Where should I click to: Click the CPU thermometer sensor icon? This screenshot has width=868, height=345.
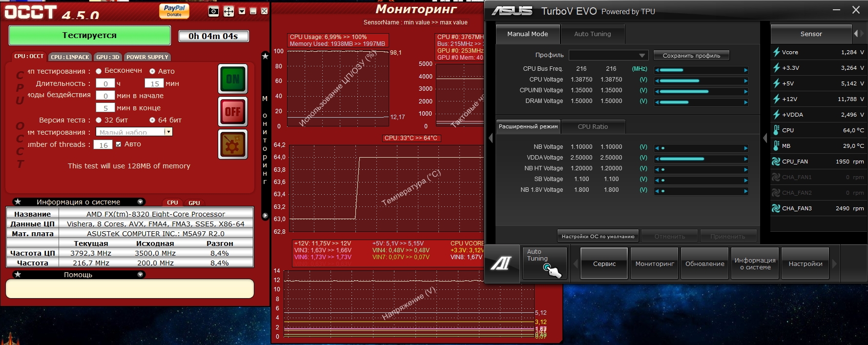click(776, 130)
